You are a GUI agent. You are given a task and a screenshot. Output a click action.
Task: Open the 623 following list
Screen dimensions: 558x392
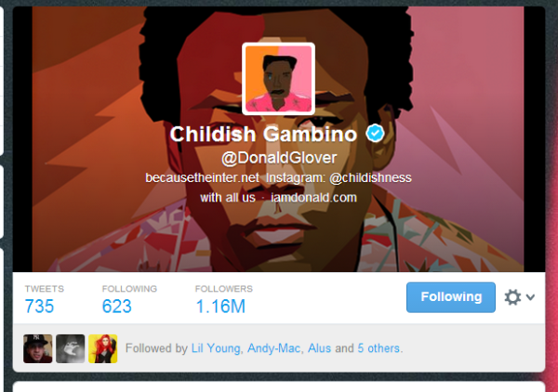117,307
